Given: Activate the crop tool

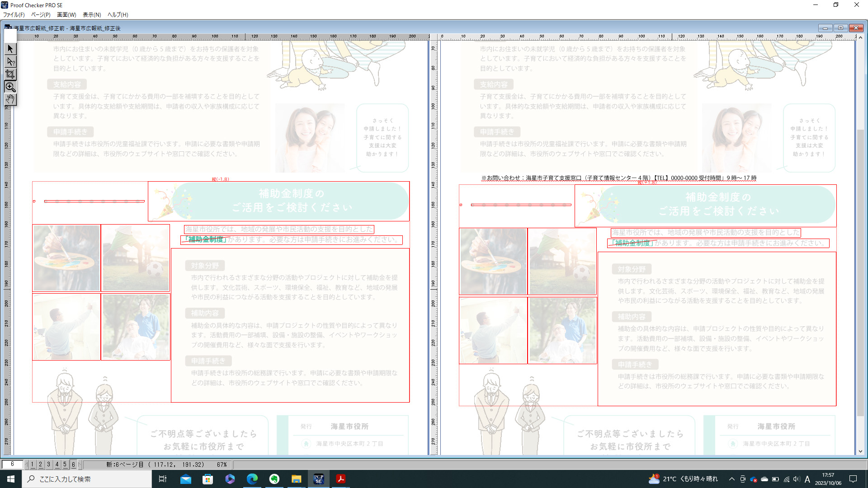Looking at the screenshot, I should click(10, 74).
